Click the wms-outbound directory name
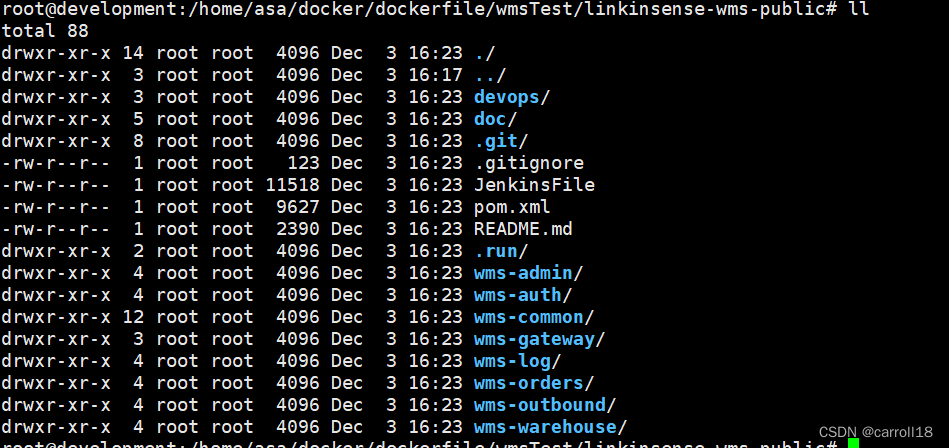 tap(540, 405)
